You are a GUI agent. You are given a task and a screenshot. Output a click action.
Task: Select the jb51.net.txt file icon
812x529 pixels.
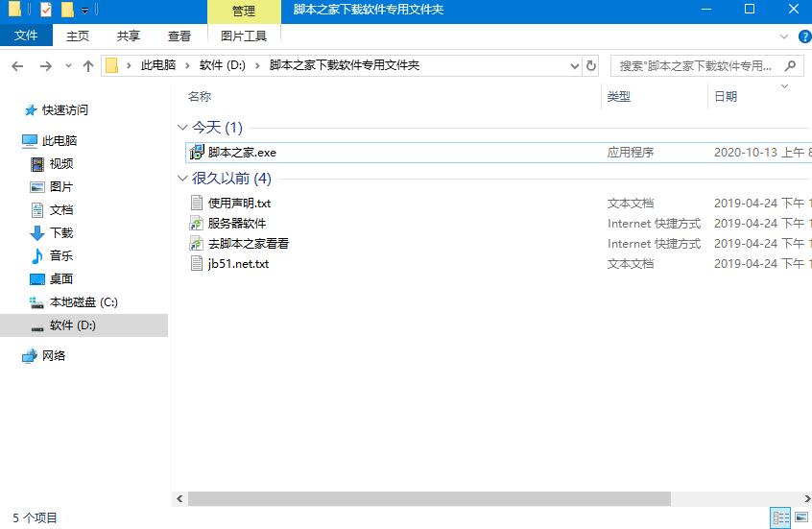tap(197, 263)
